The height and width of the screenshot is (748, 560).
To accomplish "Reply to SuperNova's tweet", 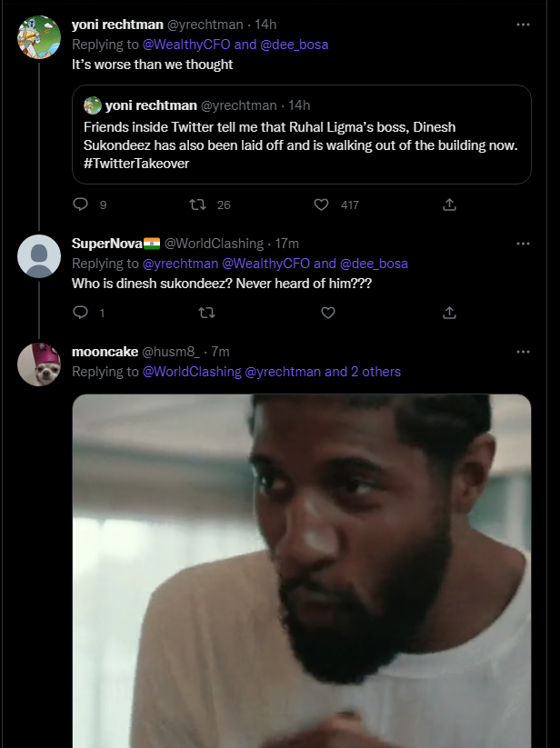I will pos(80,313).
